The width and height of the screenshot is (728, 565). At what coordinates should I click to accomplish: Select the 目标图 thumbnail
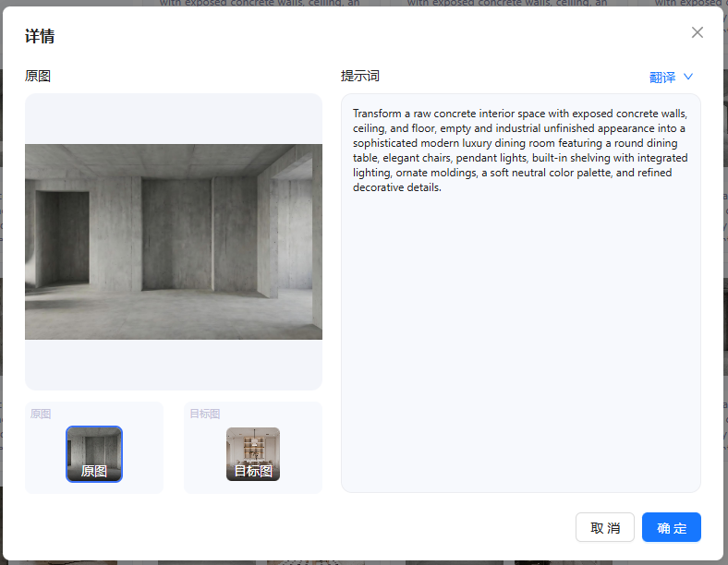(x=253, y=453)
